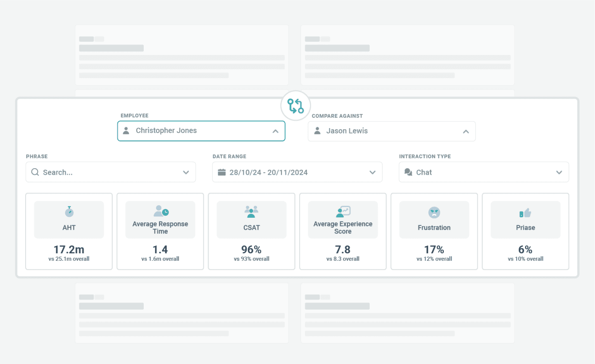Expand the Compare Against selector for Jason Lewis

[466, 131]
